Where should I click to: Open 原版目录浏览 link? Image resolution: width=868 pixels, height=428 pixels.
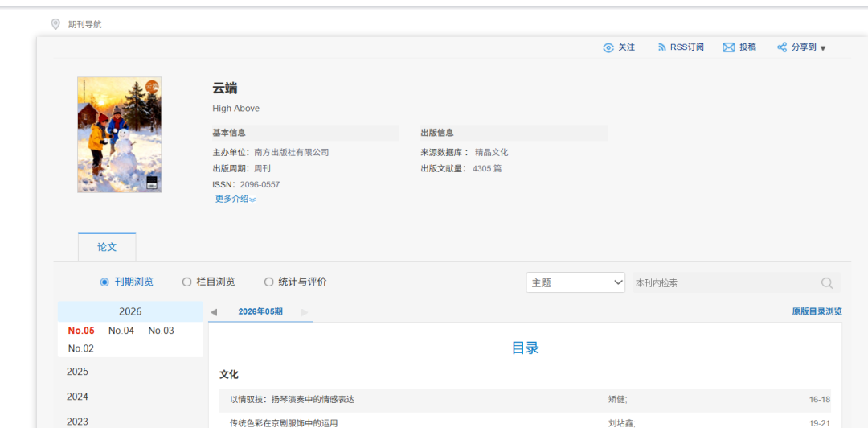point(817,311)
